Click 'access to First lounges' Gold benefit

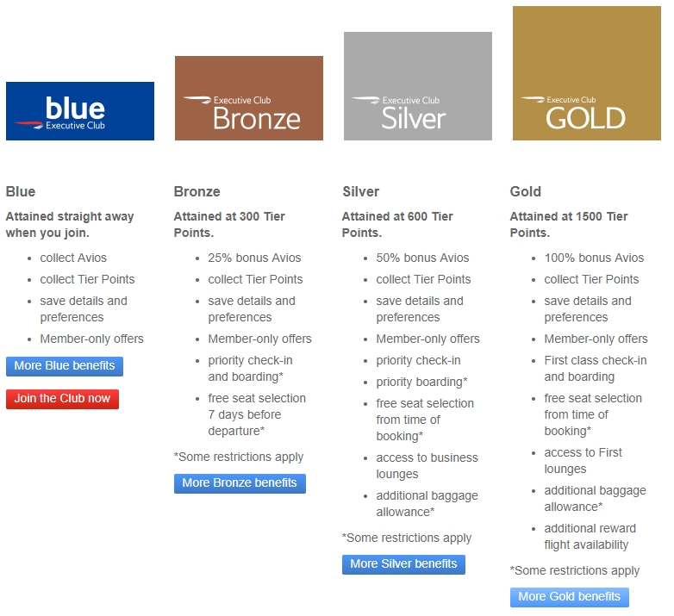583,460
